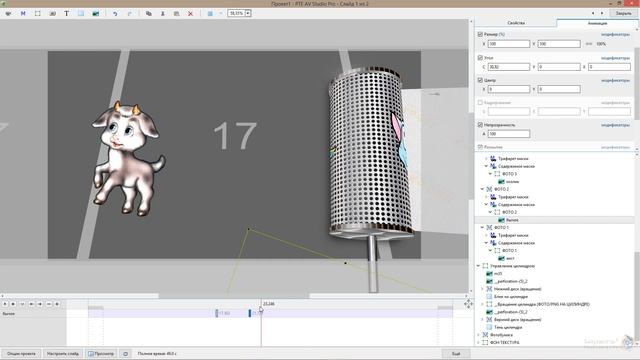Select the Тень цилиндра layer
The image size is (640, 360).
click(x=504, y=327)
